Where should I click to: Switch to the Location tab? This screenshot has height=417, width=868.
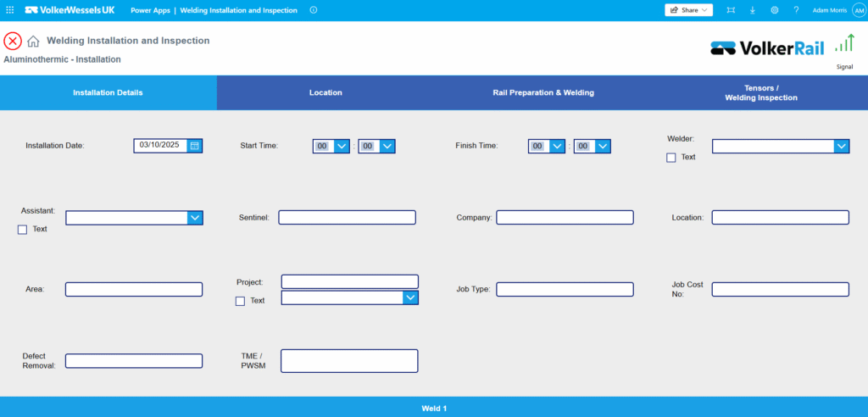[325, 92]
